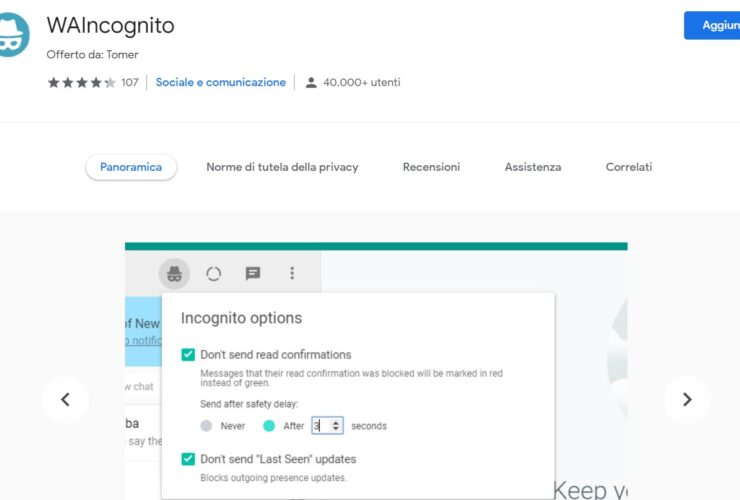Click the star rating icons
Viewport: 740px width, 500px height.
coord(81,83)
